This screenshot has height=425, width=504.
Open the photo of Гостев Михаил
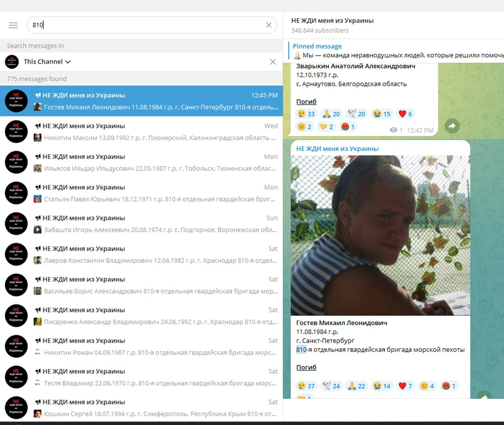pyautogui.click(x=381, y=235)
